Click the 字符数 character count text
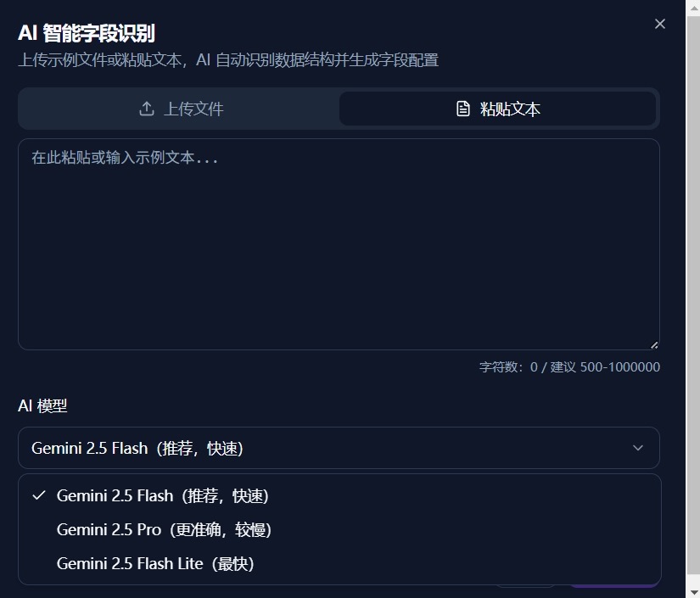Image resolution: width=700 pixels, height=598 pixels. (x=569, y=366)
